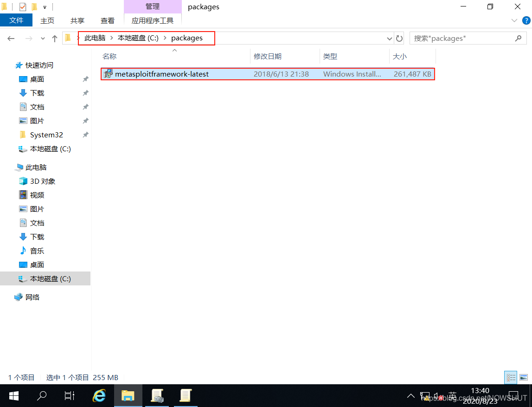Open 视频 folder in navigation pane

click(37, 195)
